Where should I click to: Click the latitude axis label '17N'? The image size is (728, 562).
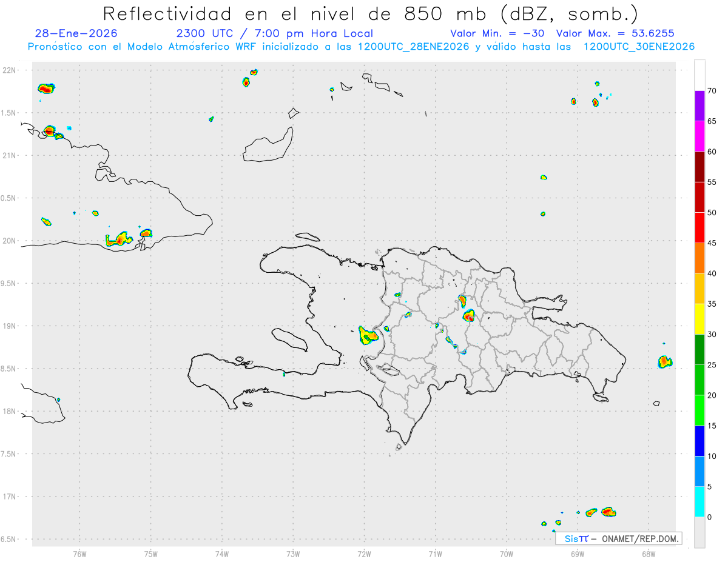10,497
